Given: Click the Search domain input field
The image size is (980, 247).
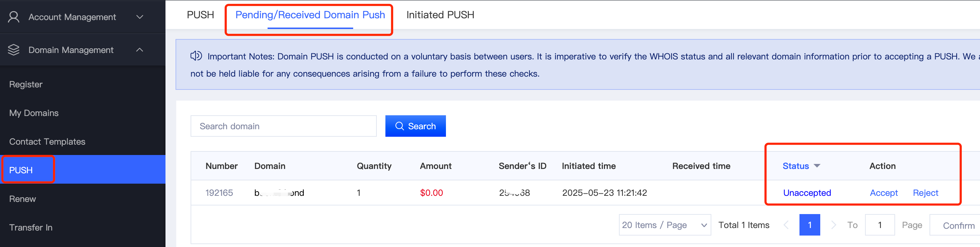Looking at the screenshot, I should click(x=283, y=126).
